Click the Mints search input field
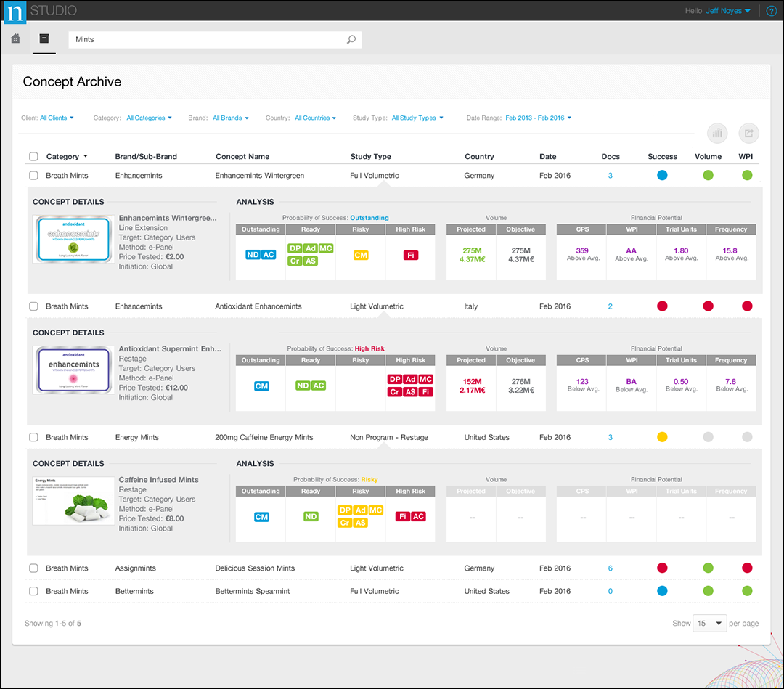784x689 pixels. click(x=215, y=39)
